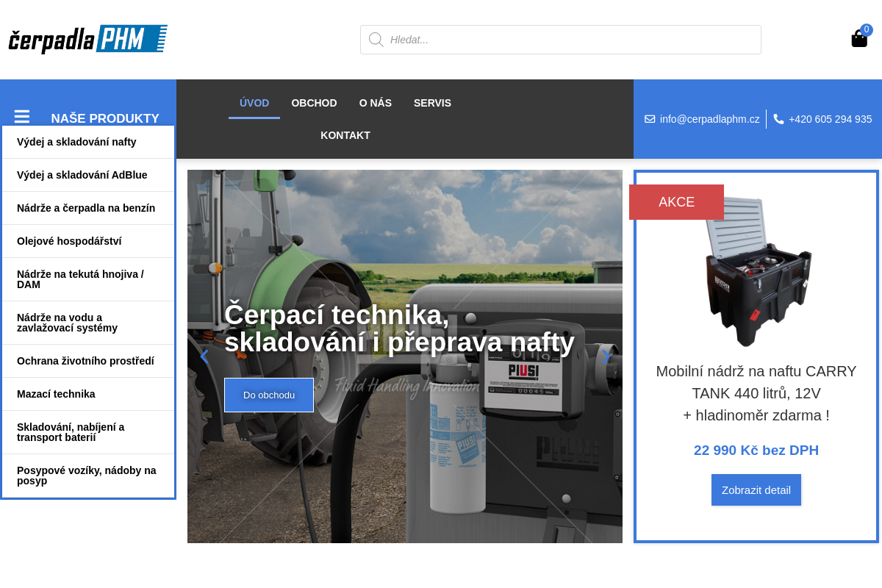The width and height of the screenshot is (882, 588).
Task: Open the CARRY TANK product image
Action: click(x=757, y=272)
